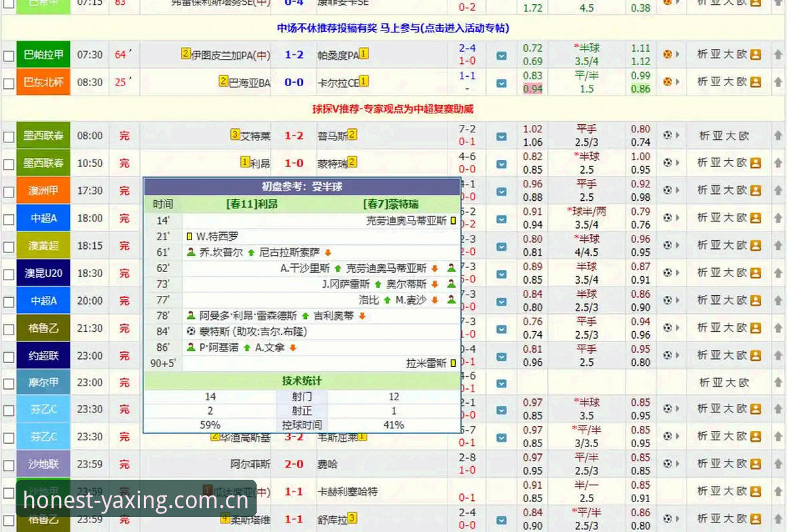Expand blue dropdown arrow in 巴东北杯 row

(x=501, y=83)
